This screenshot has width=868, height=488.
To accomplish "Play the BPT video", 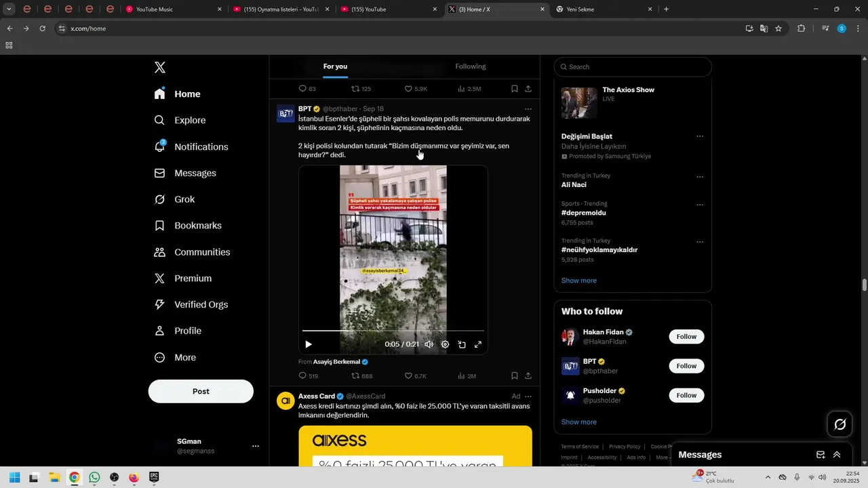I will tap(309, 344).
